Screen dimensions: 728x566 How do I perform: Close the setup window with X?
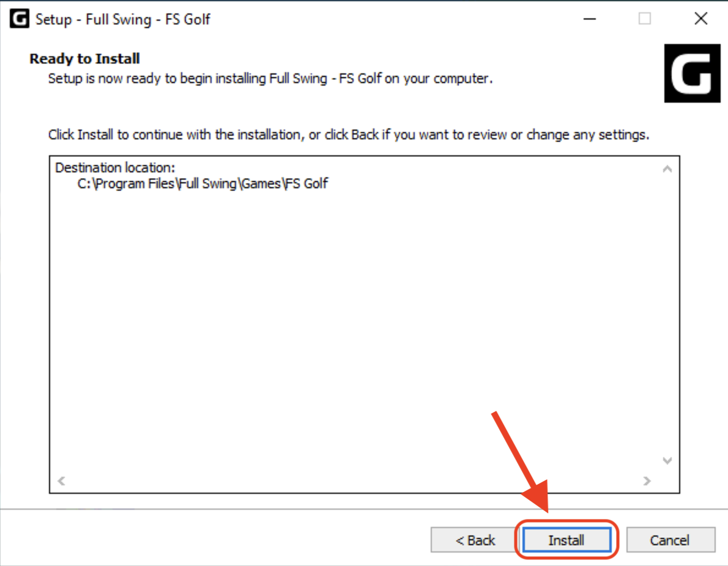click(x=701, y=19)
